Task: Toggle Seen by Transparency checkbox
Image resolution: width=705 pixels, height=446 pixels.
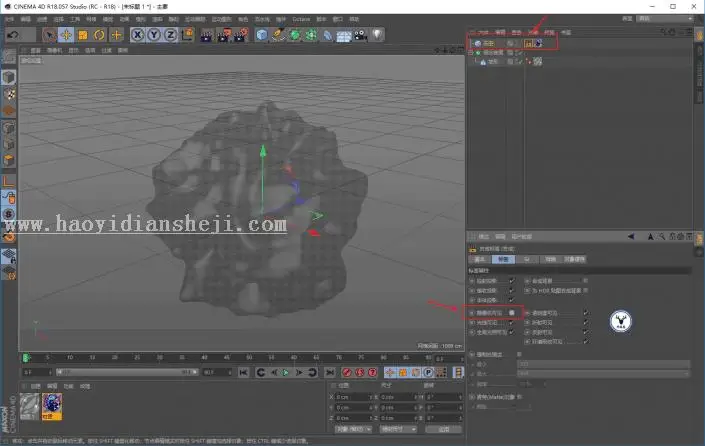Action: (585, 312)
